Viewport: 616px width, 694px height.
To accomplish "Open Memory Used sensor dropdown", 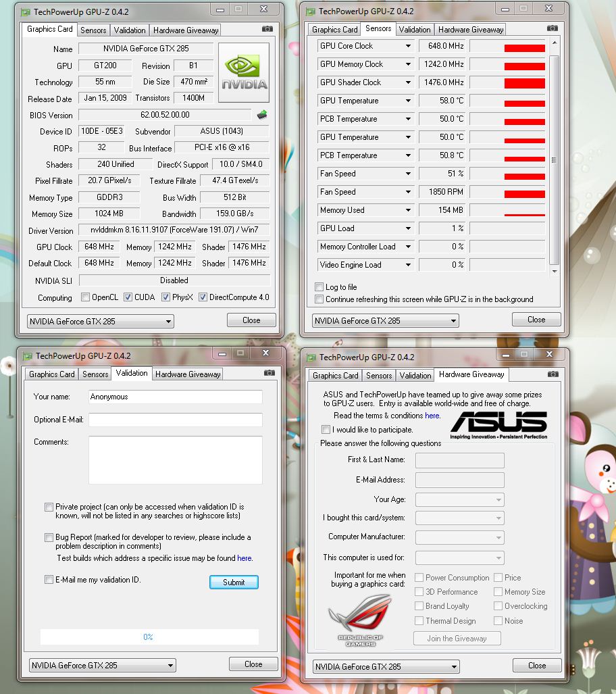I will click(408, 210).
